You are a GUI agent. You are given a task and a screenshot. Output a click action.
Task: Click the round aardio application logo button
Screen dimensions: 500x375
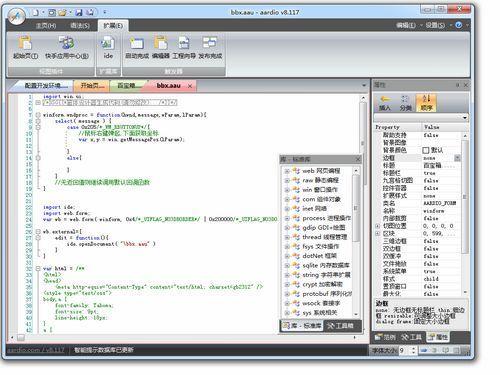(16, 17)
